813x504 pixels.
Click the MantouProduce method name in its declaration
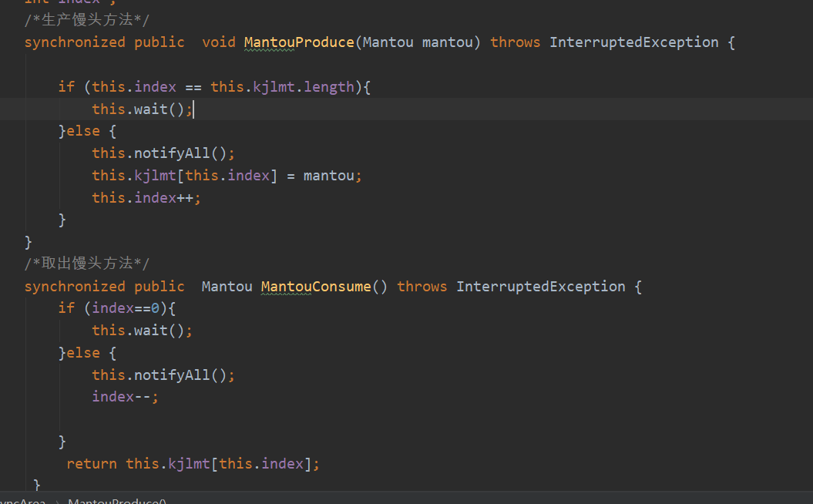point(299,42)
